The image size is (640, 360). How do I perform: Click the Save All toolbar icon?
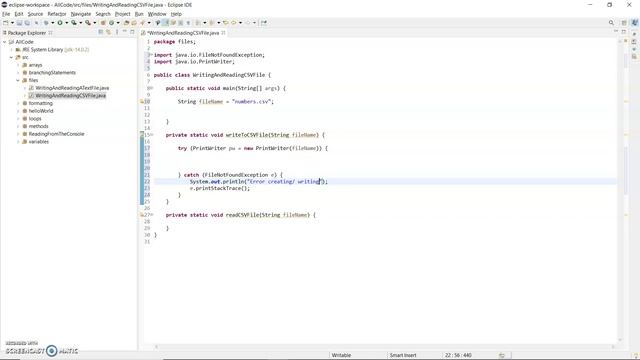coord(27,23)
